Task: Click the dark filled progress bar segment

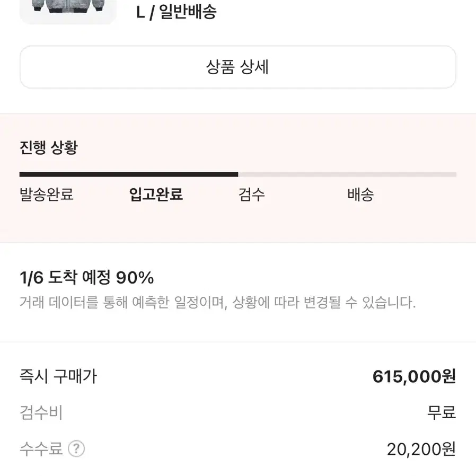Action: (129, 174)
